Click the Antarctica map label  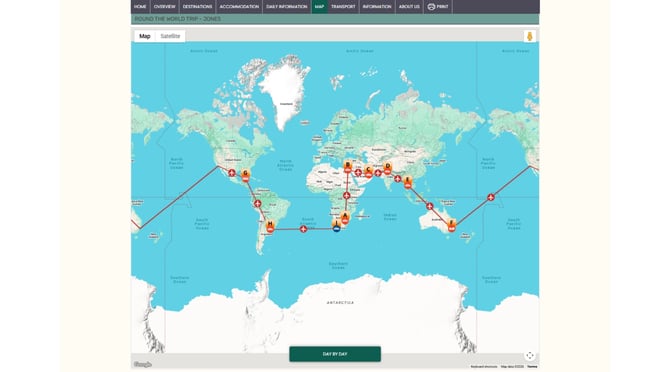coord(340,303)
